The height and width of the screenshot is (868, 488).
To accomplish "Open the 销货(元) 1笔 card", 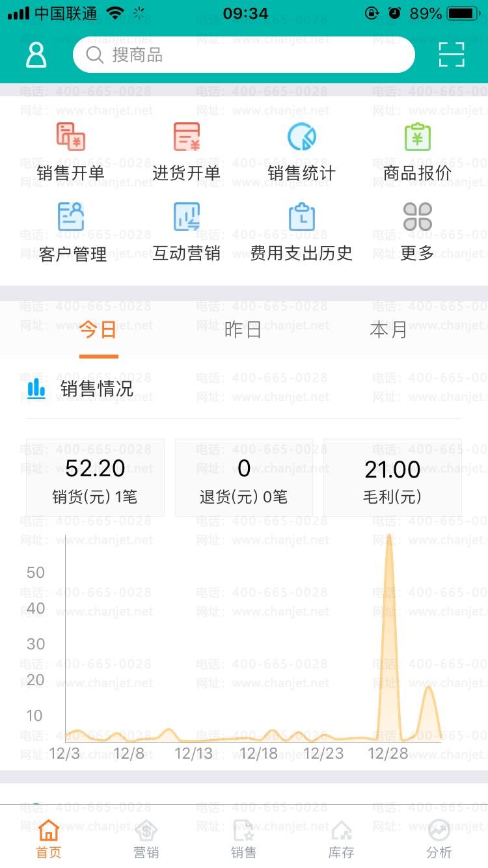I will [95, 478].
